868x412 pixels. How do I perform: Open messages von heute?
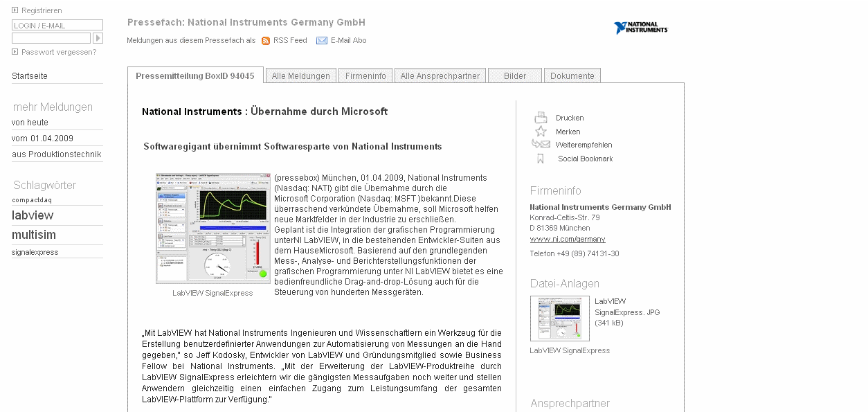(30, 123)
